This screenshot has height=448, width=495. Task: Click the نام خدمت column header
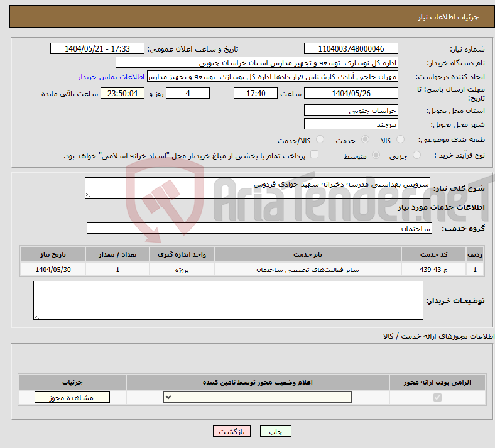click(308, 254)
